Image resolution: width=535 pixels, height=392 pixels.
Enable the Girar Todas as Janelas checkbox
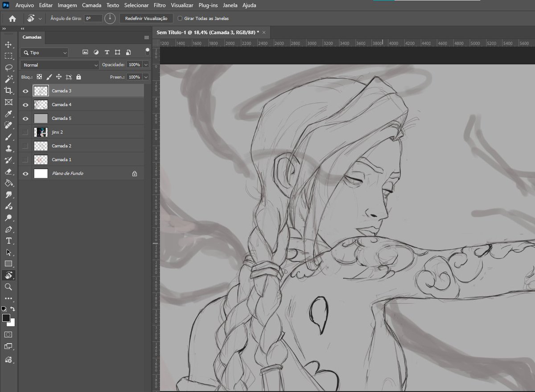click(180, 18)
